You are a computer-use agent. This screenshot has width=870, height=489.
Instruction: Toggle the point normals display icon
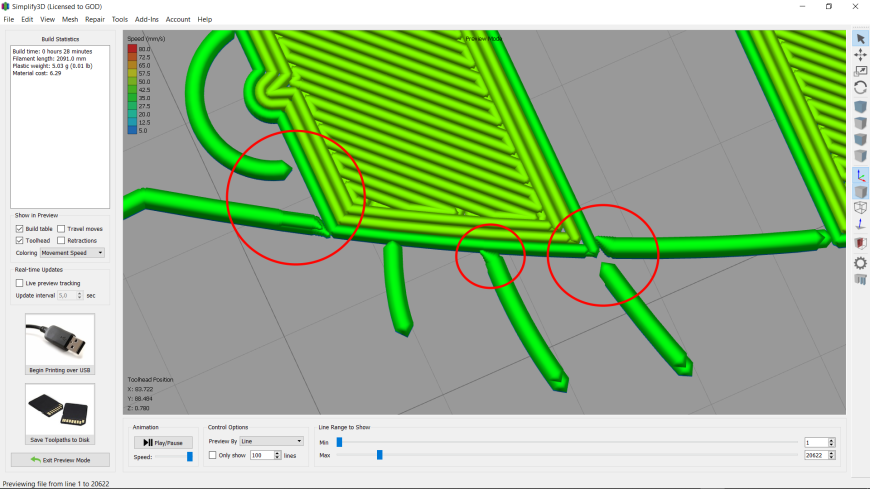click(861, 224)
